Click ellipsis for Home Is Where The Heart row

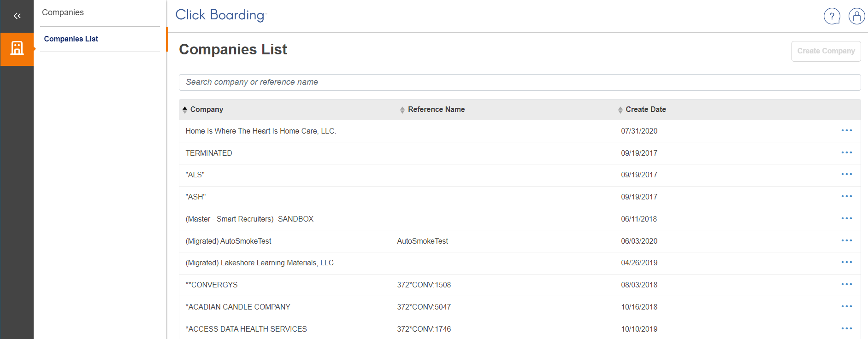pos(846,131)
